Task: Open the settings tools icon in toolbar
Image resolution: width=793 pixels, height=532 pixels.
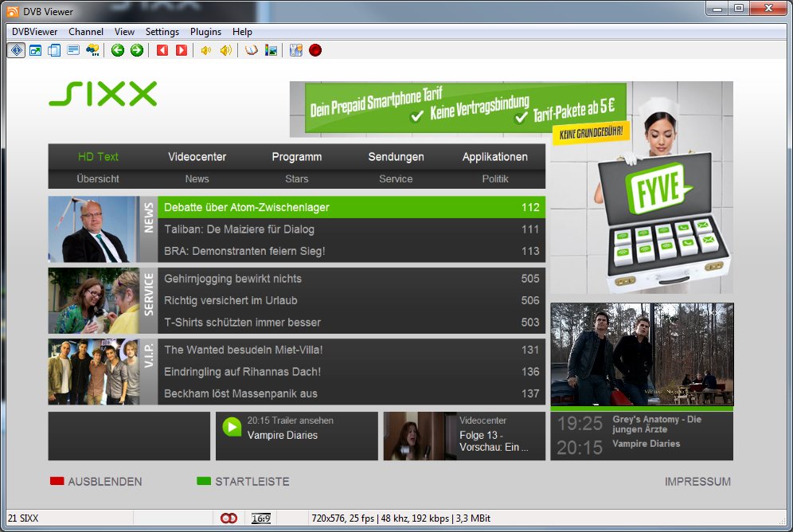Action: pyautogui.click(x=296, y=50)
